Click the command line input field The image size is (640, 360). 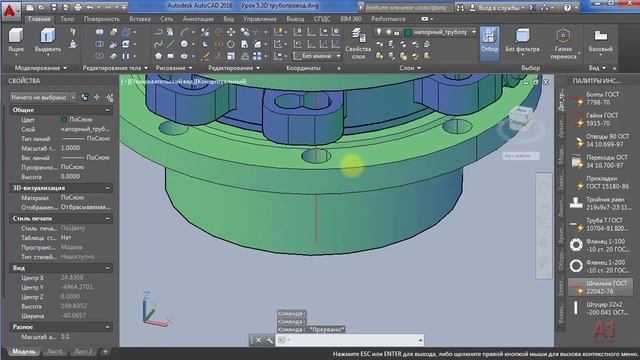point(349,340)
